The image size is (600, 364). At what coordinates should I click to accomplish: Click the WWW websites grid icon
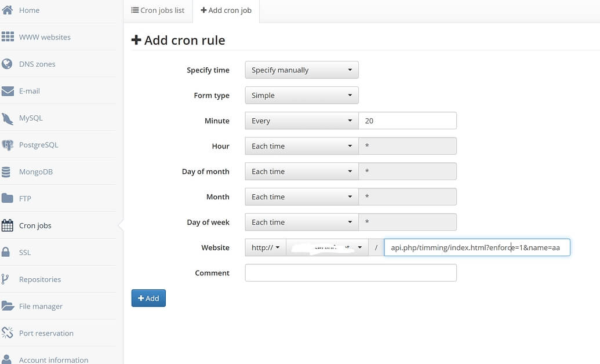click(8, 37)
